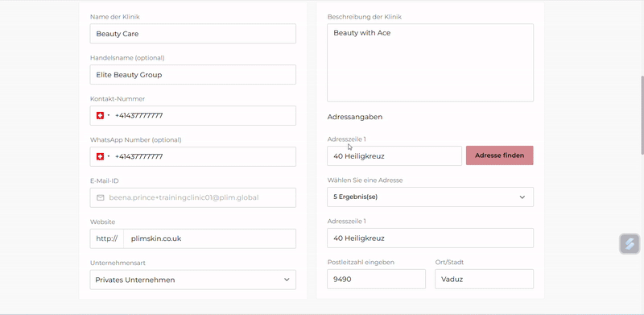
Task: Select the Ort/Stadt field showing Vaduz
Action: [485, 280]
